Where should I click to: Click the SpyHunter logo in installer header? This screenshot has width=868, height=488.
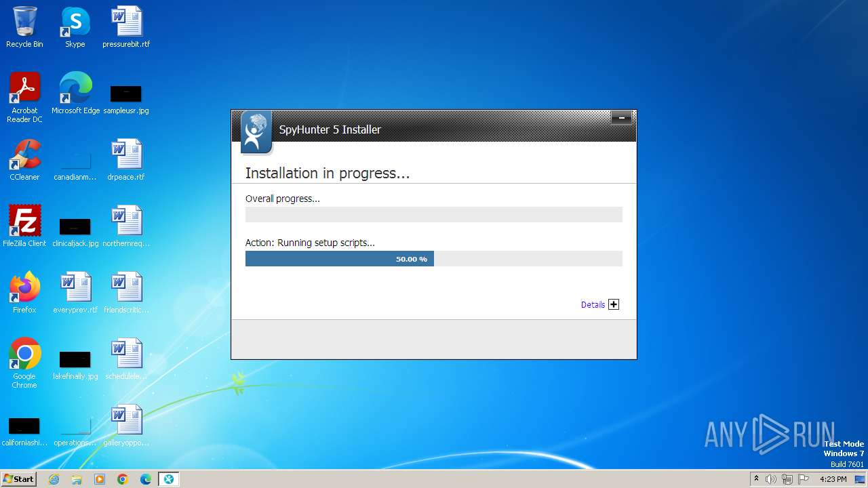[x=256, y=132]
